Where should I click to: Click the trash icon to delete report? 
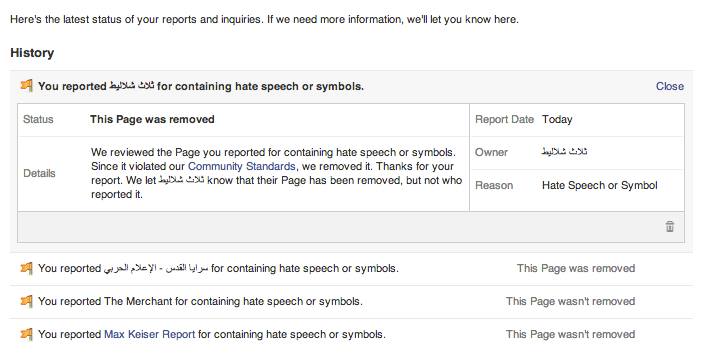pyautogui.click(x=670, y=226)
